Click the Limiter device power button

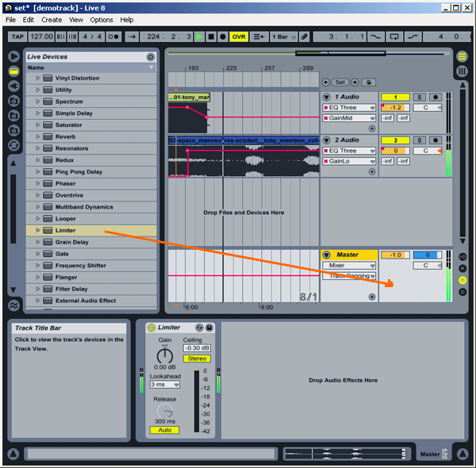(x=152, y=328)
